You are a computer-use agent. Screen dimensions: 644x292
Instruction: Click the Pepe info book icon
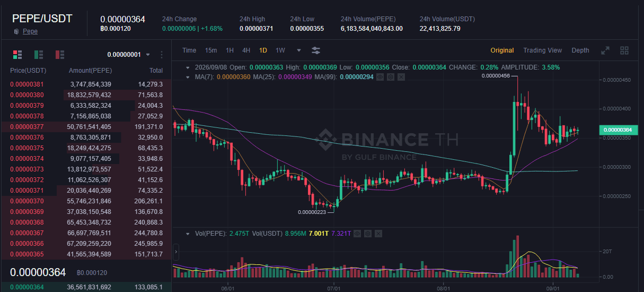16,32
